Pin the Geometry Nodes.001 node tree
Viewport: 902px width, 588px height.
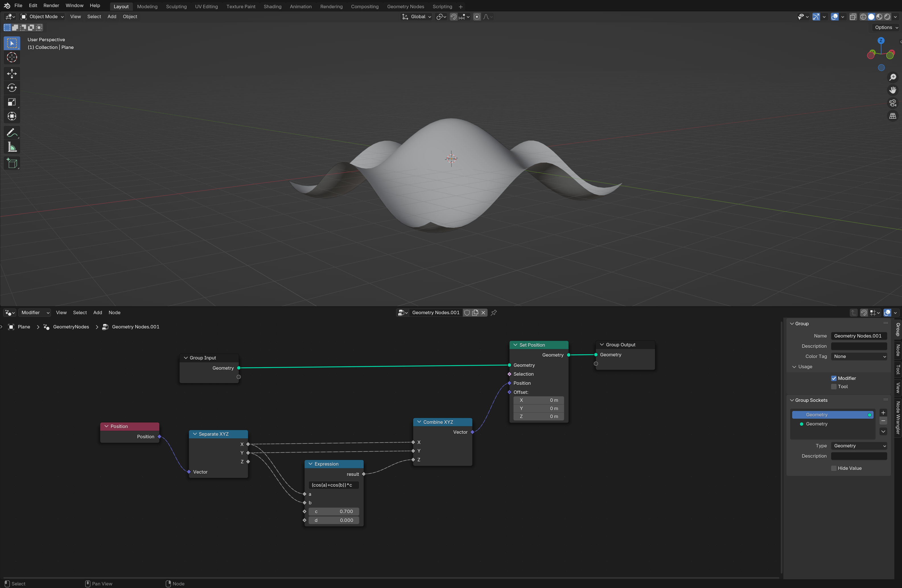(494, 313)
